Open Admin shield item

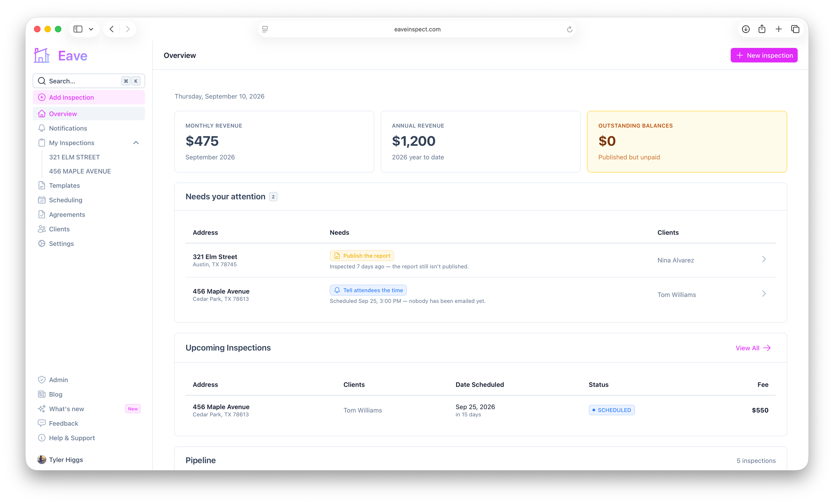[x=89, y=380]
